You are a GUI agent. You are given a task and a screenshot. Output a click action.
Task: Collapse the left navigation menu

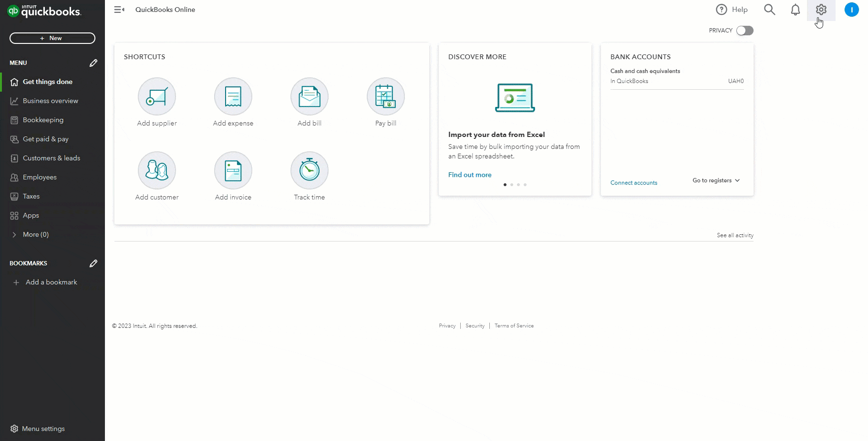coord(119,10)
